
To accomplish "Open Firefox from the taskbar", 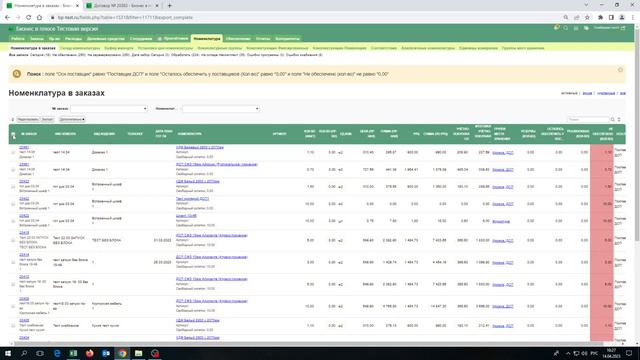I will coord(89,353).
